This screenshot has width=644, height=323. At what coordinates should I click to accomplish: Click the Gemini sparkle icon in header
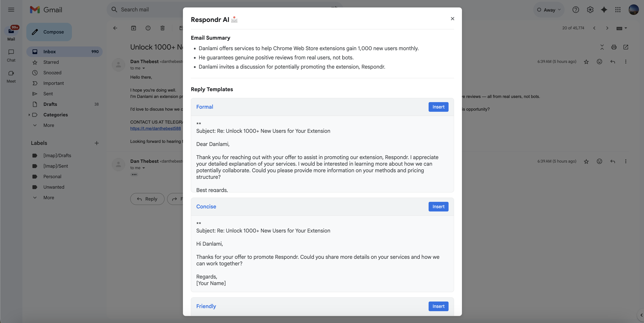click(604, 10)
